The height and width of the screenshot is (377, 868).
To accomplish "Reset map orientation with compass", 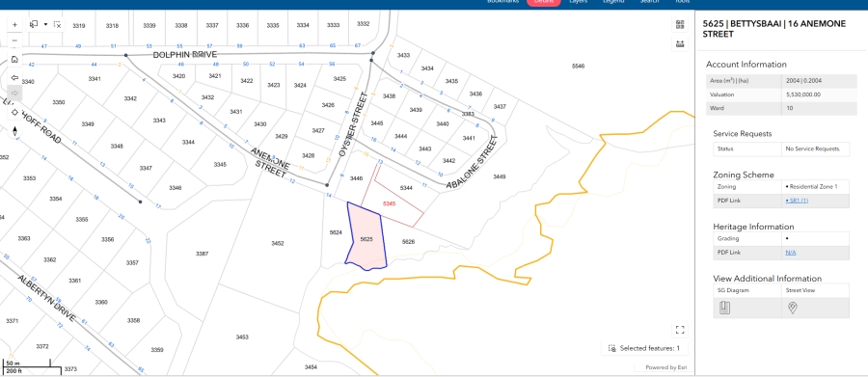I will pyautogui.click(x=14, y=131).
